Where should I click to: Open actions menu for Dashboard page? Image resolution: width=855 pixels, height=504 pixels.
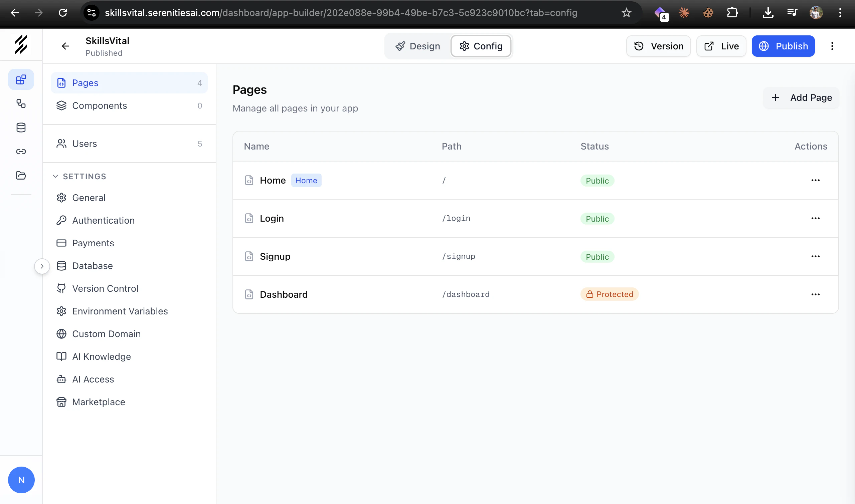tap(815, 294)
